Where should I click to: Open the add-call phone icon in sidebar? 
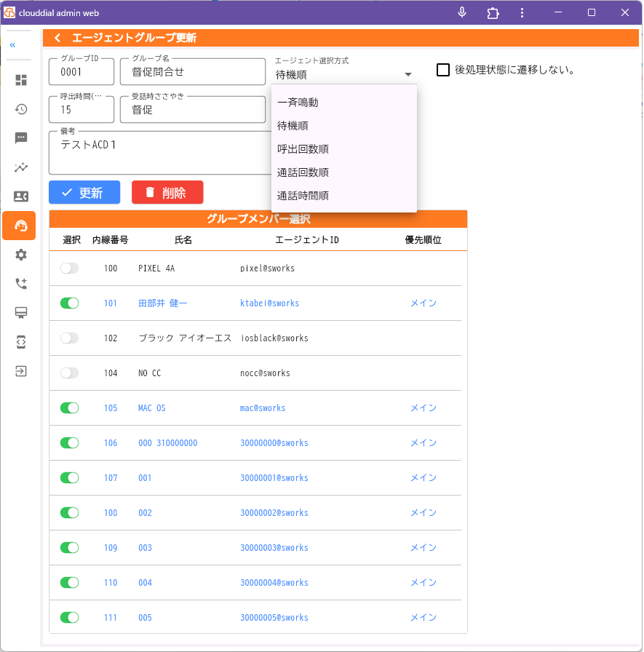pyautogui.click(x=20, y=284)
